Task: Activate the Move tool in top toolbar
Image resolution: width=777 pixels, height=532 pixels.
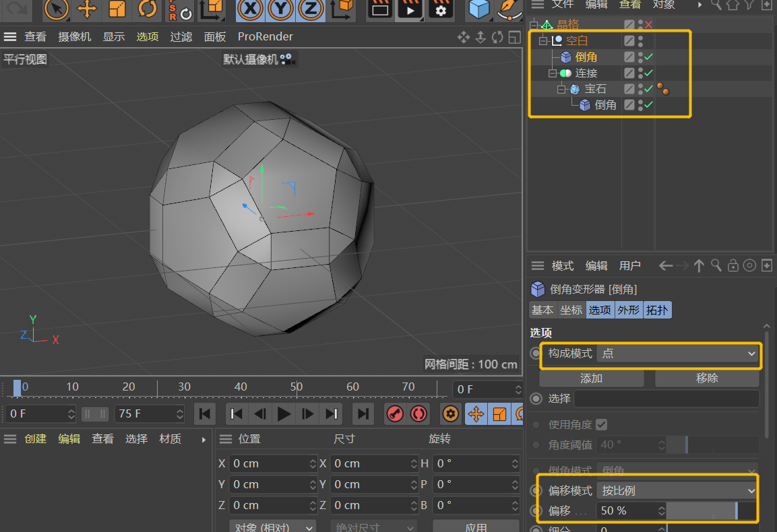Action: pos(87,9)
